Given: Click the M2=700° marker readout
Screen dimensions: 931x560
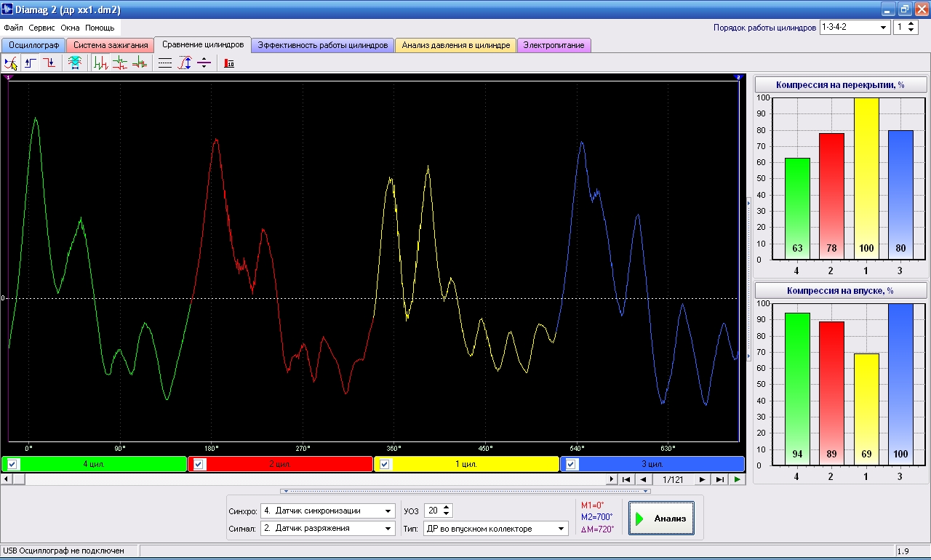Looking at the screenshot, I should tap(596, 516).
